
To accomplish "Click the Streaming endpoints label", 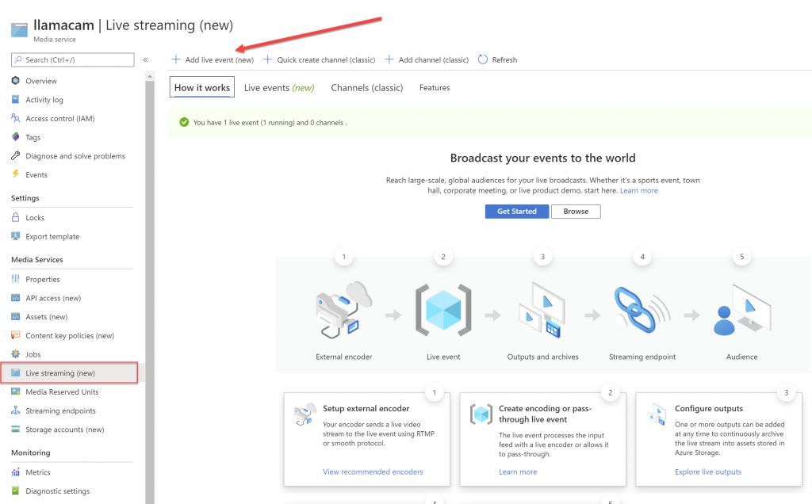I will [60, 410].
